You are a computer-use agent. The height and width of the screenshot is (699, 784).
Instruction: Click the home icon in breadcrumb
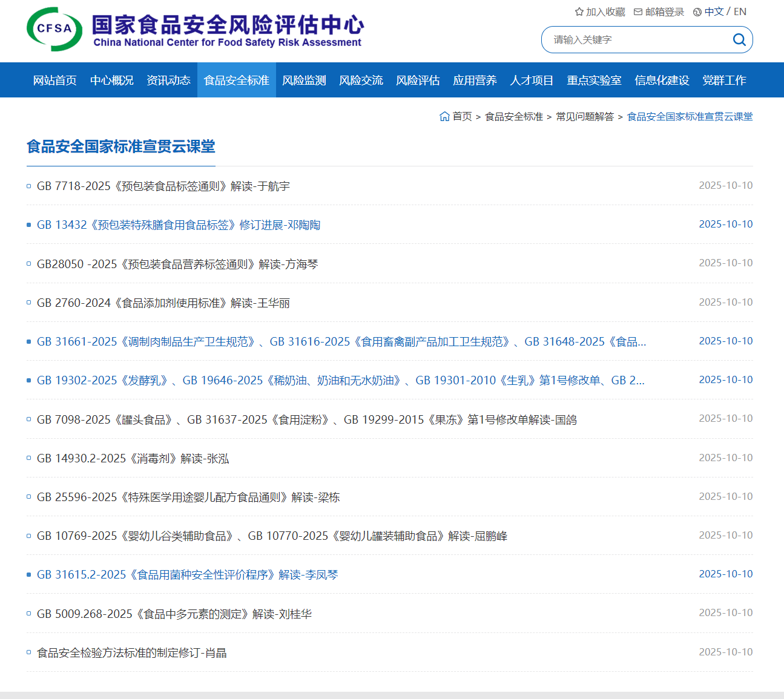point(444,116)
